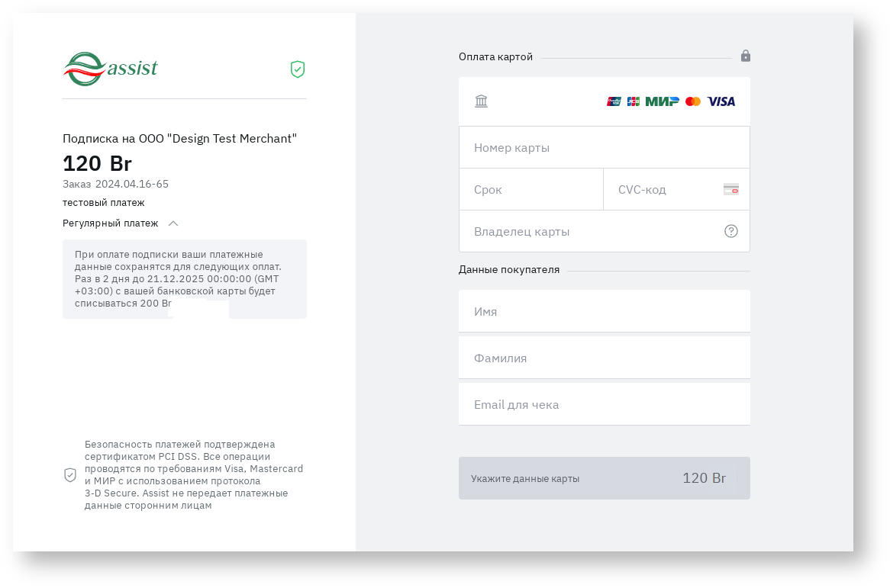Collapse the Регулярный платеж details
This screenshot has width=890, height=588.
173,223
